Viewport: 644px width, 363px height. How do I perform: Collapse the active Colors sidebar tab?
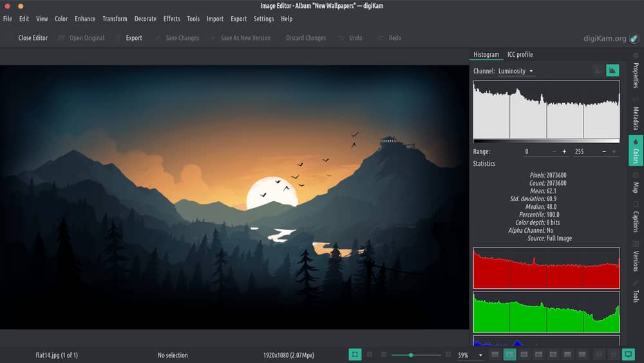636,150
